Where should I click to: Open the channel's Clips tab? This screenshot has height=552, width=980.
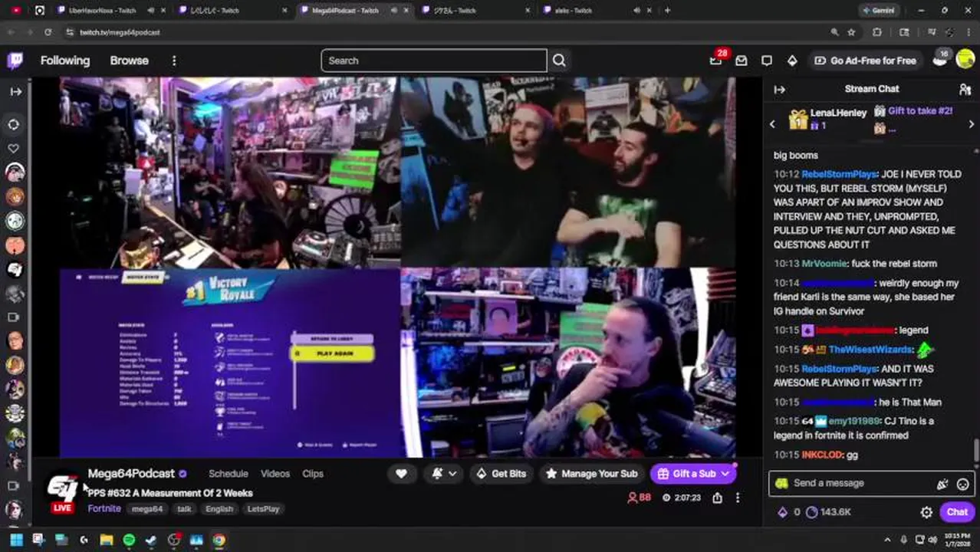pos(313,474)
